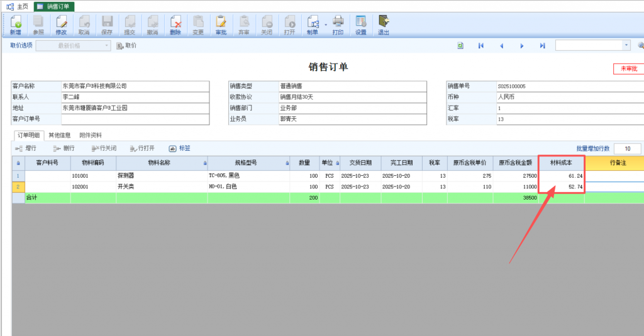Click the 批量增加行数 input field
The height and width of the screenshot is (336, 644).
tap(627, 149)
